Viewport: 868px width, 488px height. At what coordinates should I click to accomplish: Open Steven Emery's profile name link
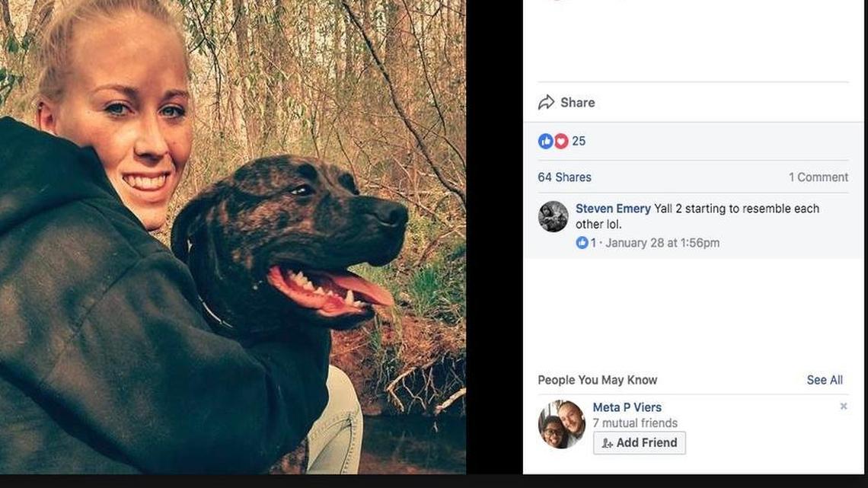pyautogui.click(x=613, y=208)
